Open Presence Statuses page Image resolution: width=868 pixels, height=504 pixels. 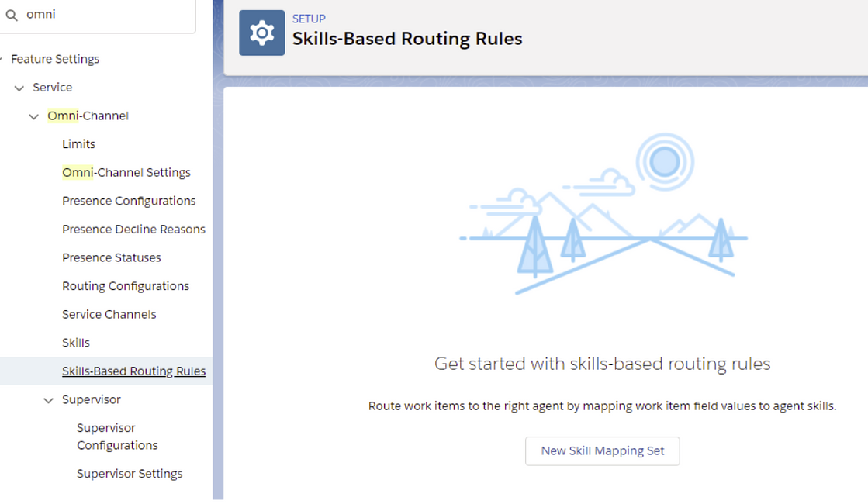(x=111, y=257)
